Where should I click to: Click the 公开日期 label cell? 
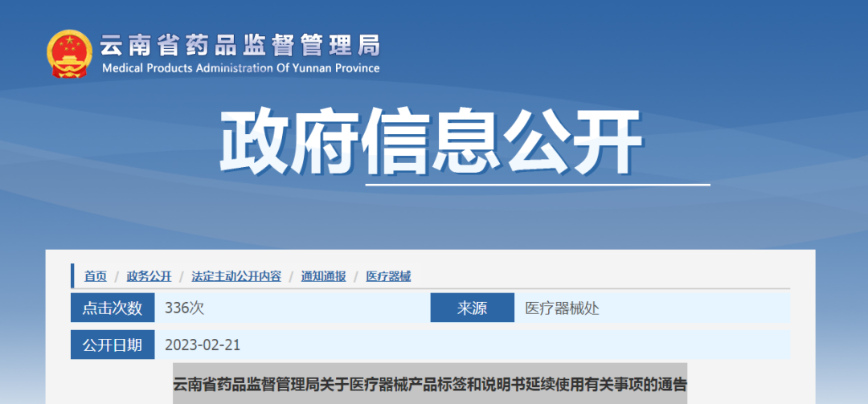(113, 345)
